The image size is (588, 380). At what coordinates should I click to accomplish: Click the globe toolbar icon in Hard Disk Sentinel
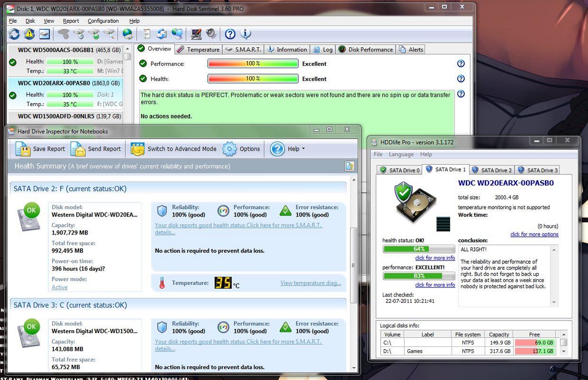[x=128, y=34]
